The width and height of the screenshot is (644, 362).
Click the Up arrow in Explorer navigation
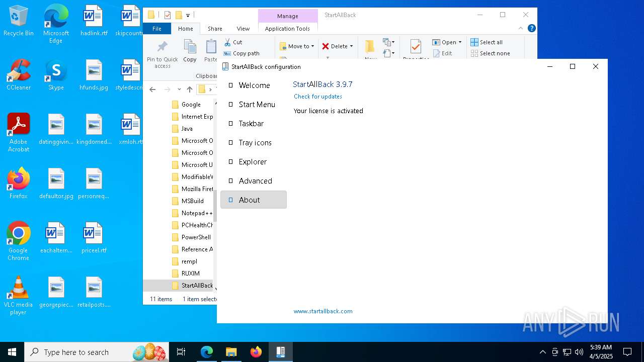pos(190,89)
